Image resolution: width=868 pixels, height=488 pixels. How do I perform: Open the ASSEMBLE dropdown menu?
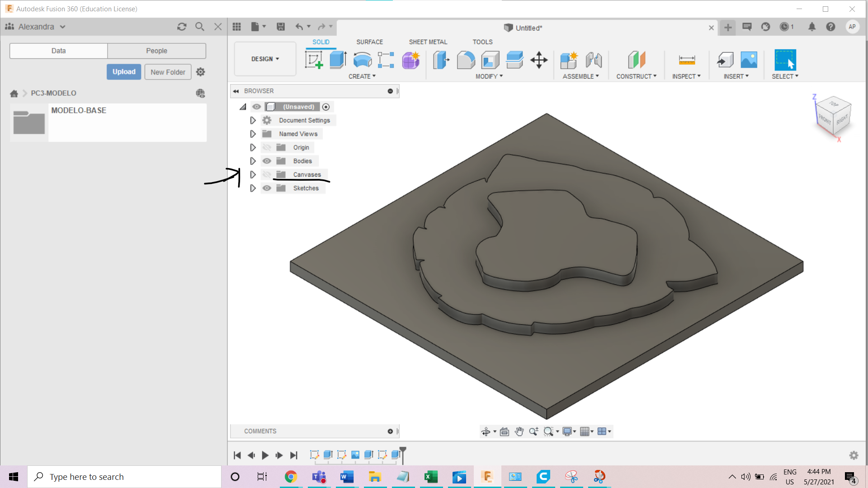[x=581, y=76]
